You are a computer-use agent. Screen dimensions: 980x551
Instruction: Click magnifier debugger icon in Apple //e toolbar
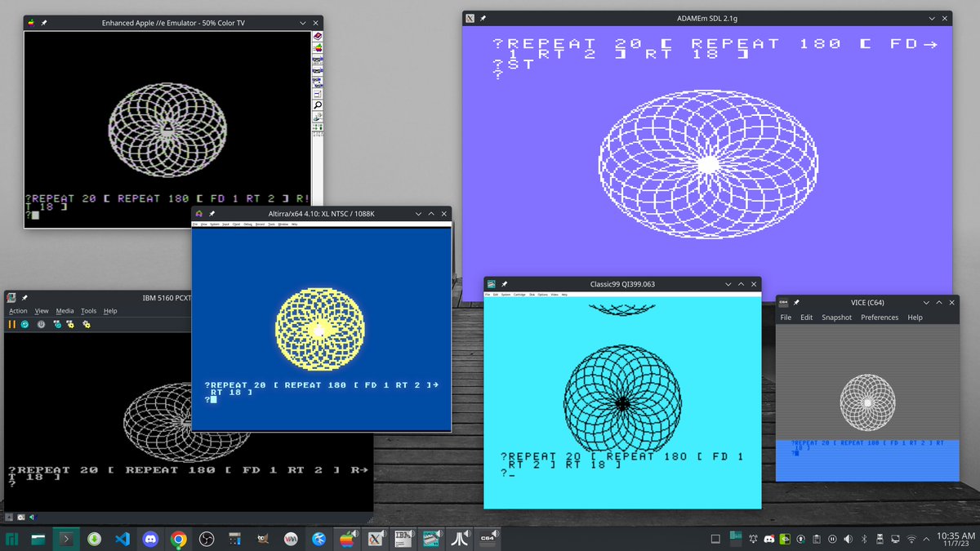coord(318,105)
